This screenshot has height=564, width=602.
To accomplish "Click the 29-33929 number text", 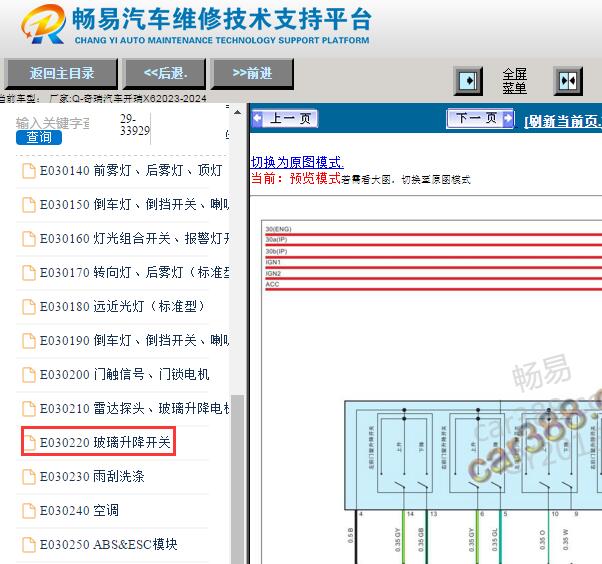I will tap(135, 125).
